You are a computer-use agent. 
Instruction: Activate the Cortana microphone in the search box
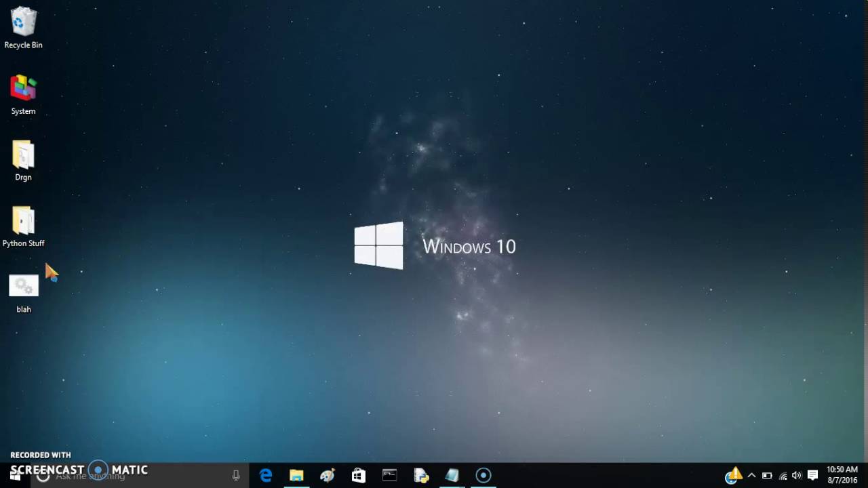[236, 476]
